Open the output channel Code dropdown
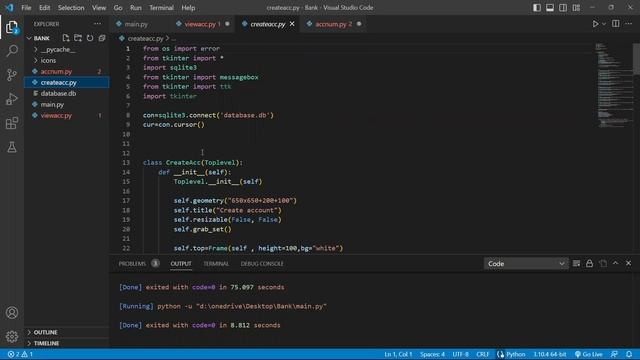Screen dimensions: 640x360 pyautogui.click(x=526, y=264)
